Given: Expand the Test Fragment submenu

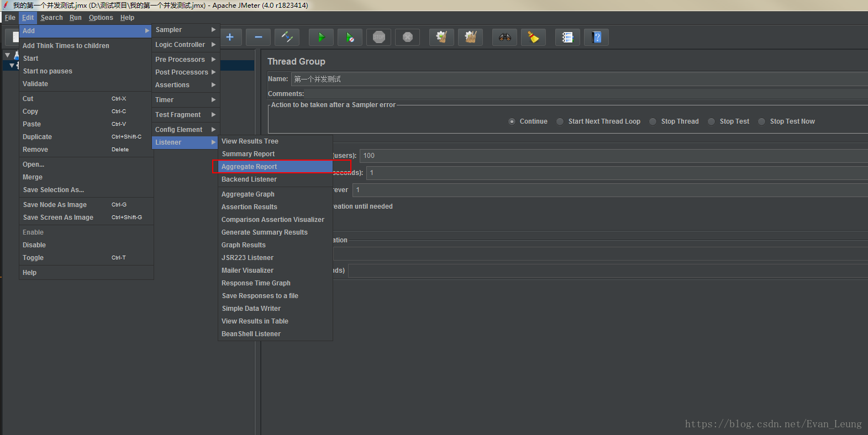Looking at the screenshot, I should pyautogui.click(x=186, y=115).
